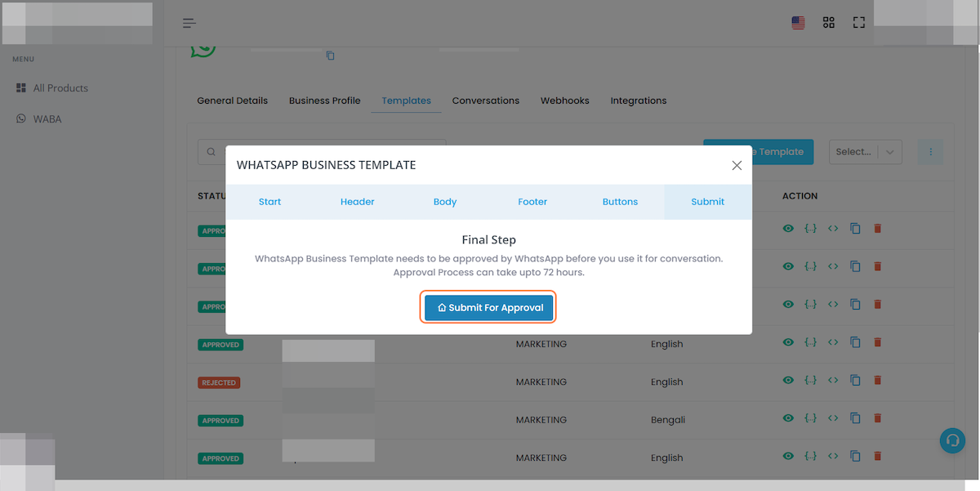
Task: Click the WhatsApp icon beside WABA in sidebar
Action: pyautogui.click(x=21, y=119)
